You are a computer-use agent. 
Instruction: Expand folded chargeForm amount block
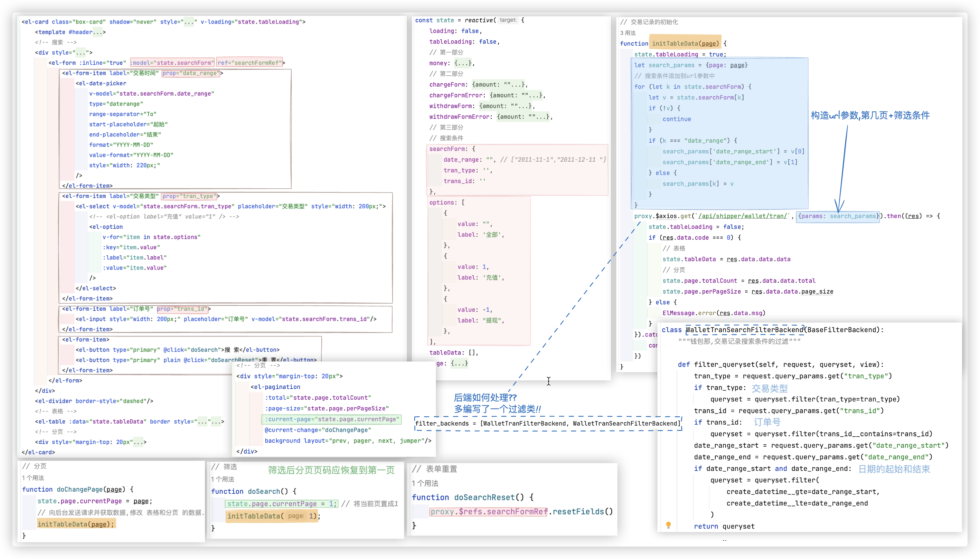tap(499, 85)
